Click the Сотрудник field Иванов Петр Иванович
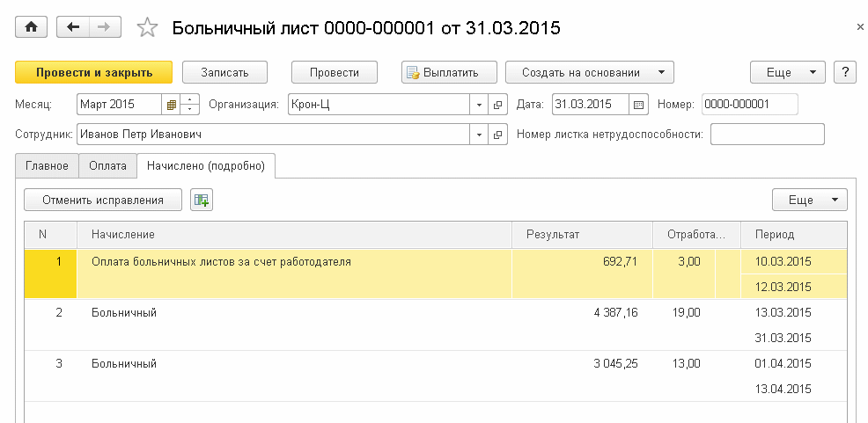Viewport: 868px width, 423px height. coord(274,135)
